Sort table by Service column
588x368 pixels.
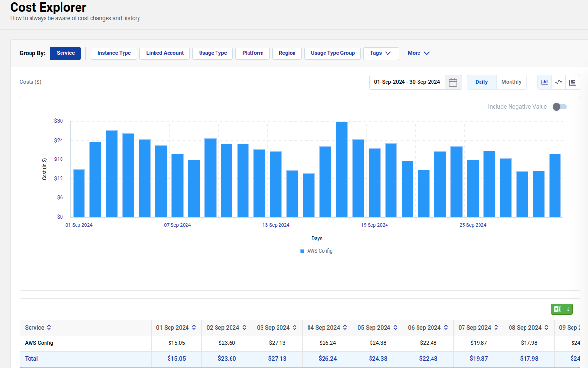(49, 328)
